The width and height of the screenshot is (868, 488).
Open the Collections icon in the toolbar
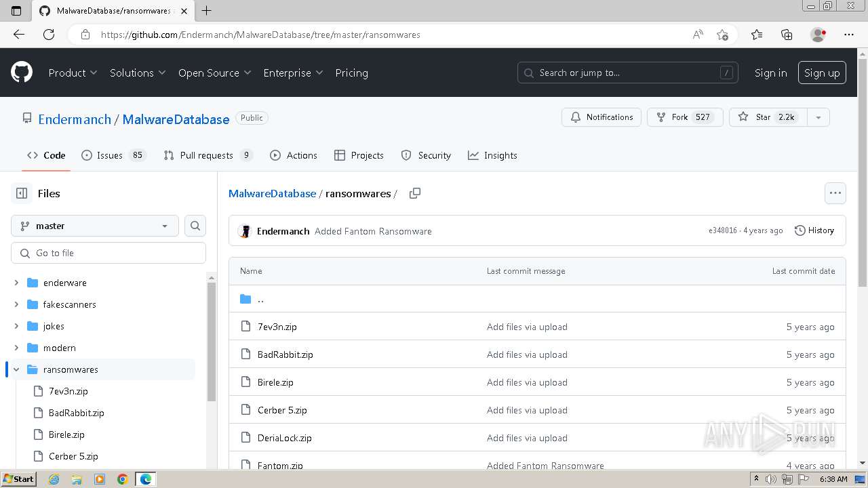[787, 35]
